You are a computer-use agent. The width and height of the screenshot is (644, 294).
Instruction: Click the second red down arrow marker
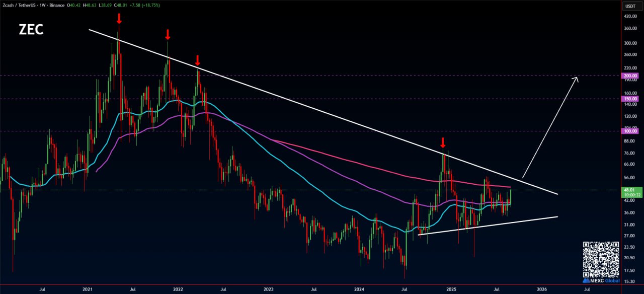point(168,35)
